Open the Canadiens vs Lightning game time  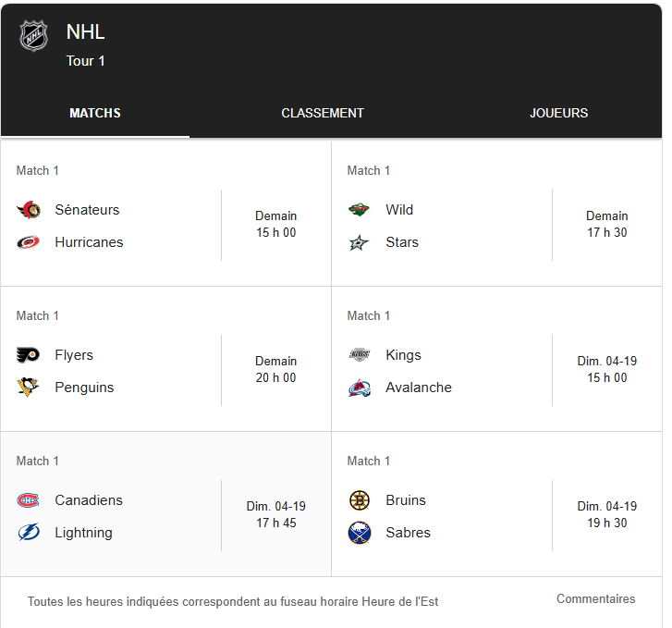click(276, 514)
